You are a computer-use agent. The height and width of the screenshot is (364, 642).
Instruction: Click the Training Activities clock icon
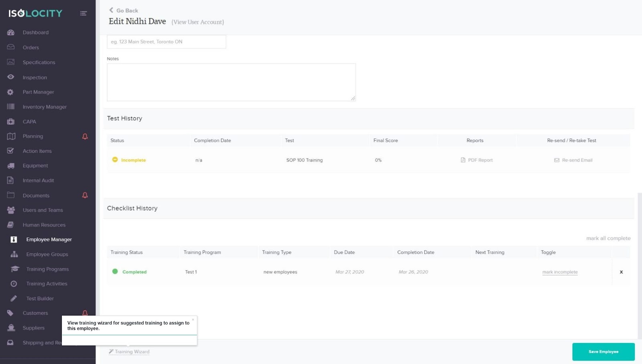click(x=14, y=284)
